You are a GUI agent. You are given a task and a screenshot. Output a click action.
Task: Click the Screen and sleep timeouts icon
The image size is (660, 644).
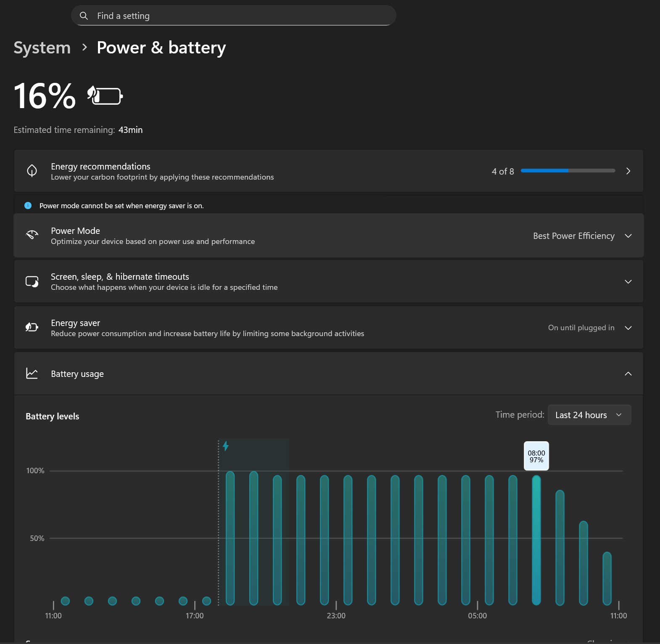click(x=32, y=281)
